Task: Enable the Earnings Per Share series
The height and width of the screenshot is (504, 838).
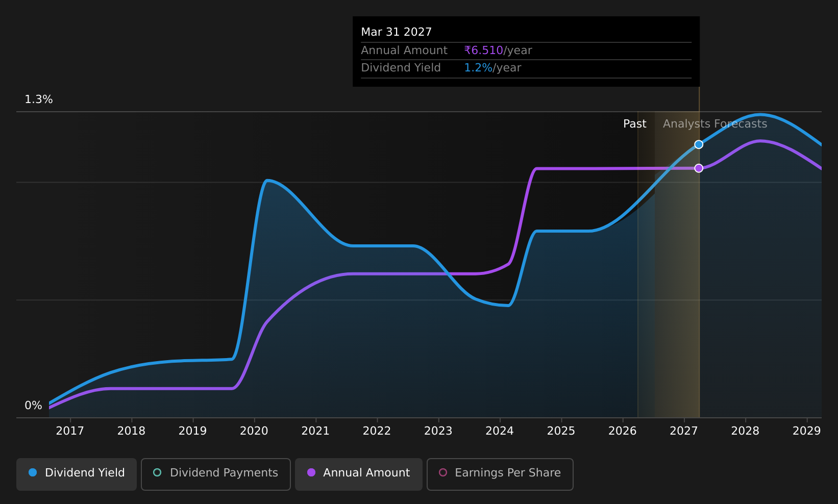Action: coord(500,474)
